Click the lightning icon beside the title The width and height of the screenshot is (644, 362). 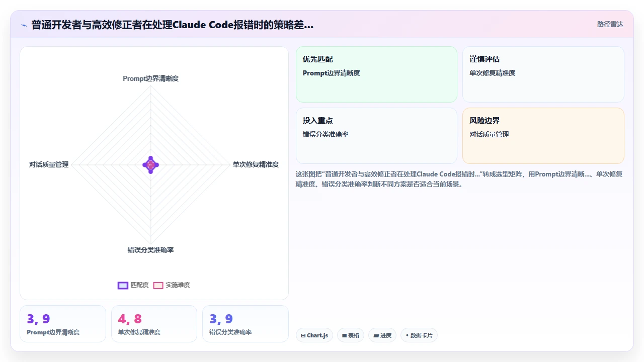click(24, 25)
